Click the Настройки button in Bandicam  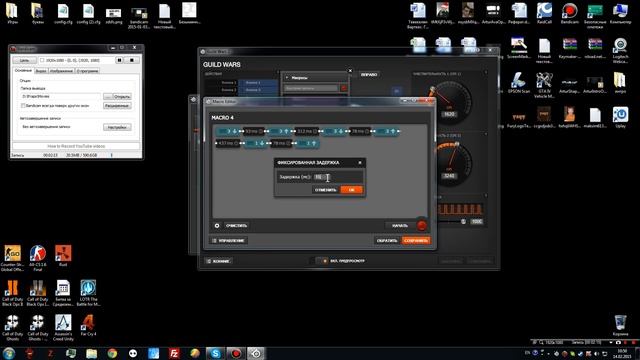(x=117, y=127)
